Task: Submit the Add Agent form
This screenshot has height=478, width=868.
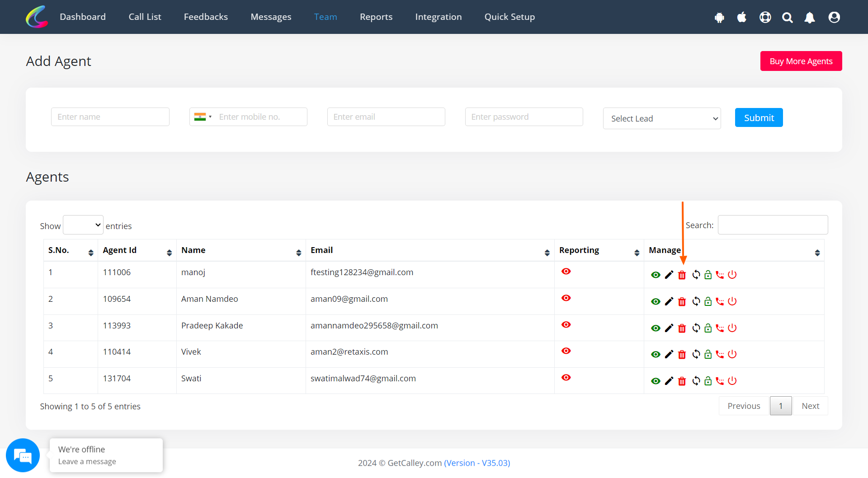Action: pyautogui.click(x=759, y=117)
